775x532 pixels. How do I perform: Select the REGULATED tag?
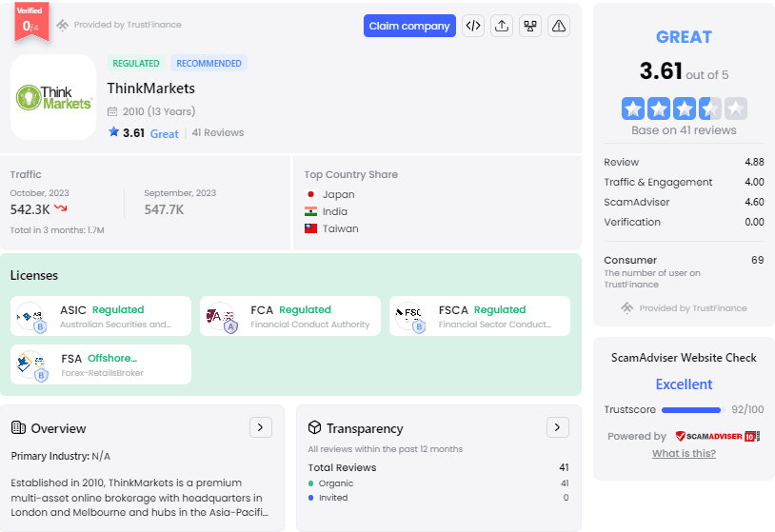[x=136, y=63]
